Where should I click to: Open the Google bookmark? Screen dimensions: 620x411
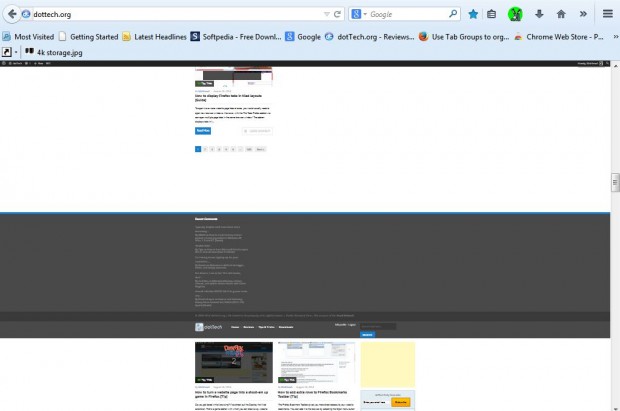tap(303, 37)
